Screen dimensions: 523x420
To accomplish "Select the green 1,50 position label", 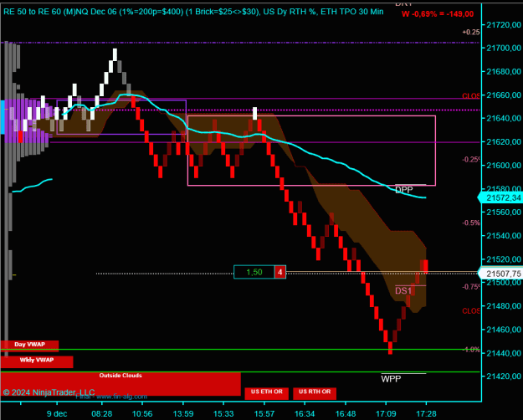I will tap(254, 272).
